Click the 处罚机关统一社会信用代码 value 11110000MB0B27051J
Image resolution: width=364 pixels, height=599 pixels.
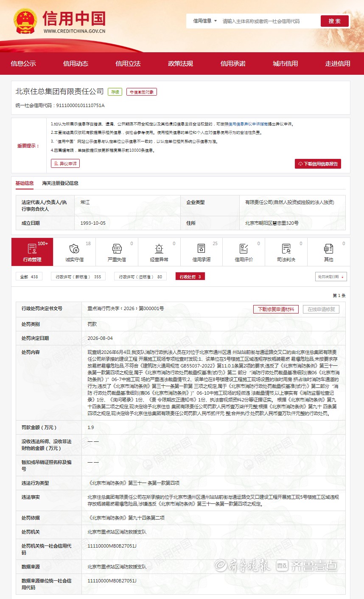(x=112, y=546)
